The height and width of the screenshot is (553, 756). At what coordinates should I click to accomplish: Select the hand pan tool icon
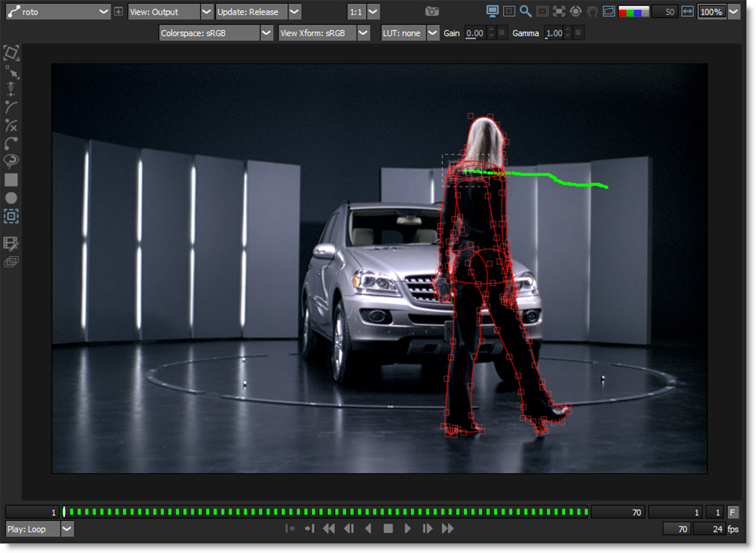point(592,12)
